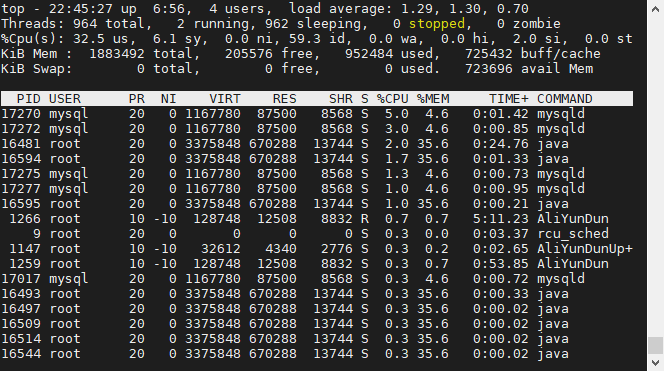Click the PID column header
This screenshot has height=371, width=664.
[28, 99]
